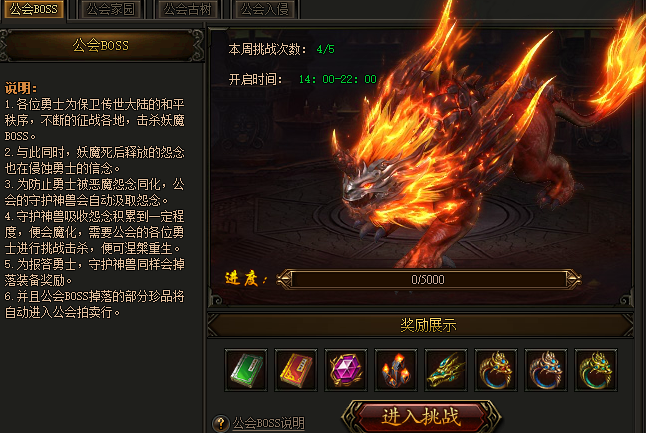Click the fire crystal reward icon
This screenshot has width=646, height=433.
click(396, 370)
